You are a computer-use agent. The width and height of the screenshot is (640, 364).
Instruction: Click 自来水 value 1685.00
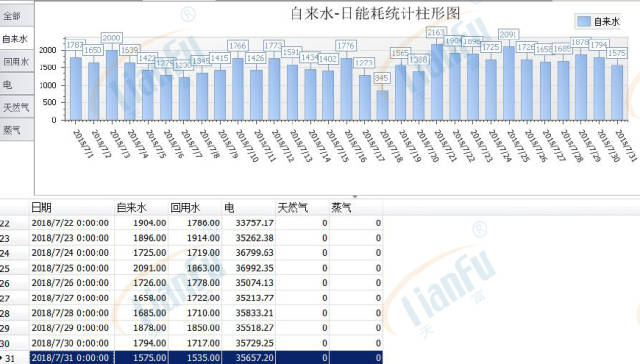pyautogui.click(x=142, y=313)
